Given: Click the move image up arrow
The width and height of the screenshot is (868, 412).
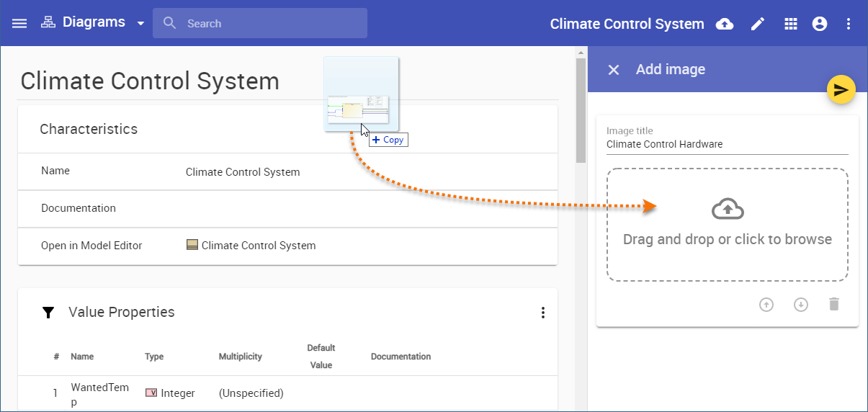Looking at the screenshot, I should pyautogui.click(x=766, y=305).
